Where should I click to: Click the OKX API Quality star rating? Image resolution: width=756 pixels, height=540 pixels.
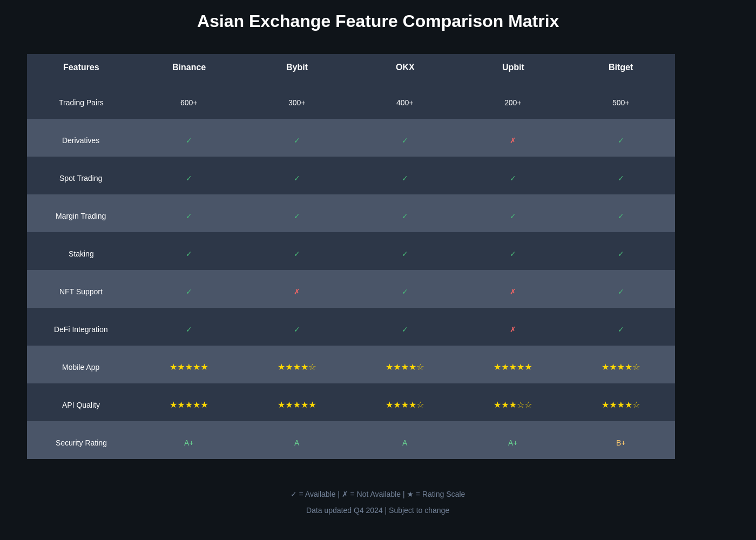click(405, 405)
